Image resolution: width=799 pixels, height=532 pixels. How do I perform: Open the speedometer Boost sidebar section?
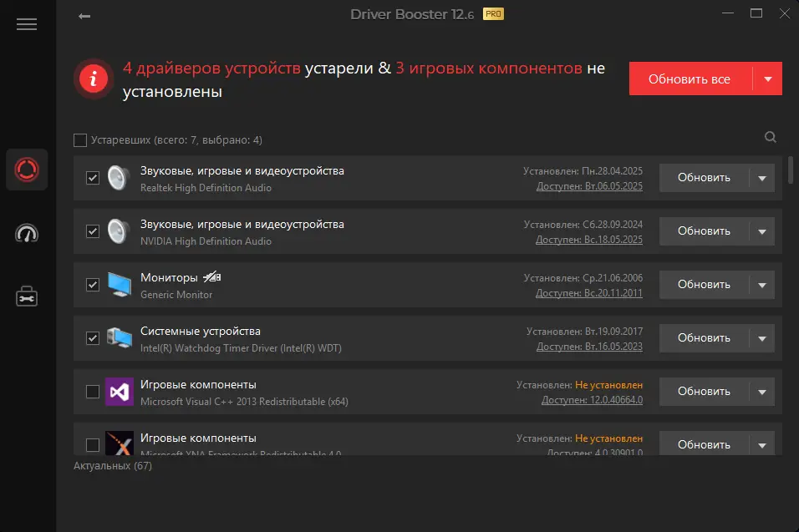pyautogui.click(x=27, y=233)
